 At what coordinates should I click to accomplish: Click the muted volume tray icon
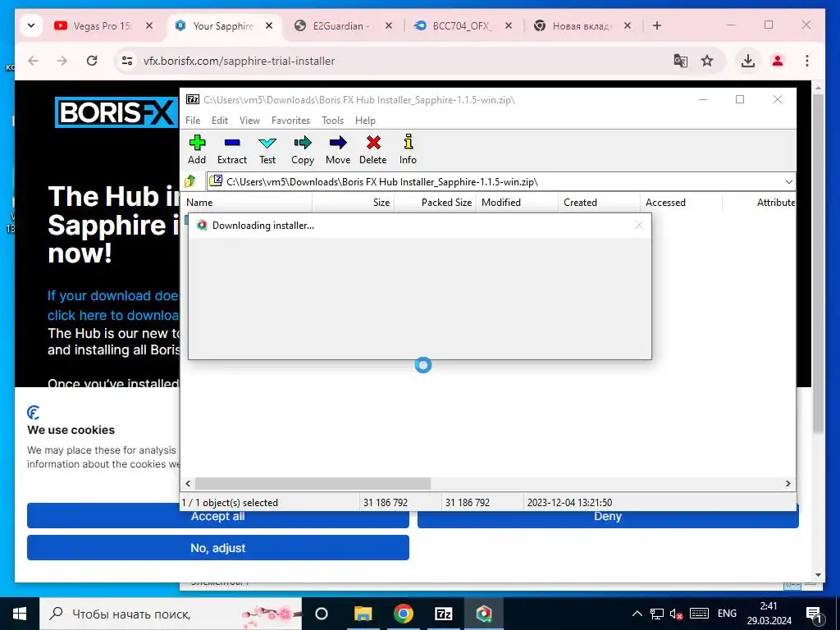[676, 614]
